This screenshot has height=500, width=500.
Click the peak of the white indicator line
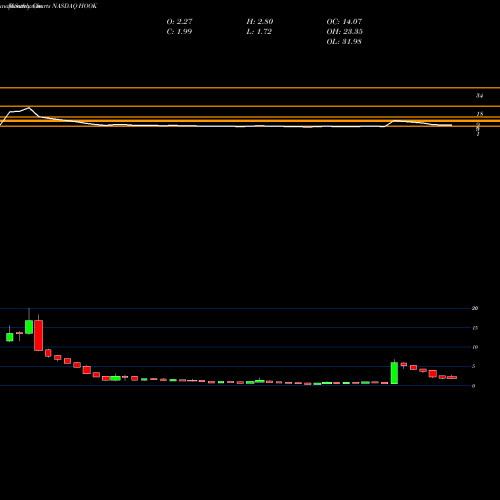29,107
